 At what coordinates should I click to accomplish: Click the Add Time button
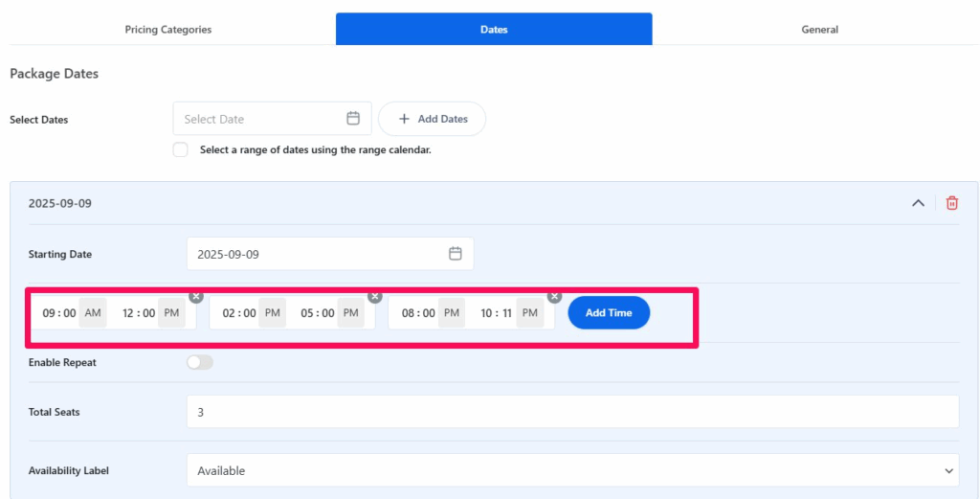click(609, 313)
